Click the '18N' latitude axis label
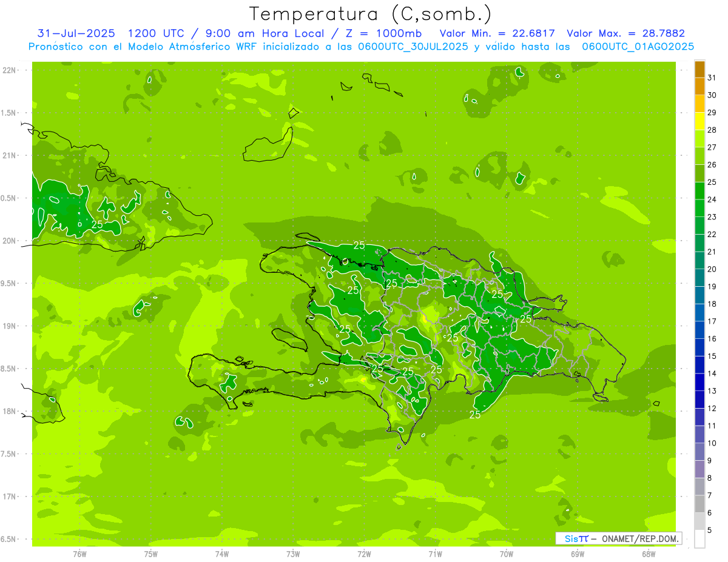 pos(9,411)
